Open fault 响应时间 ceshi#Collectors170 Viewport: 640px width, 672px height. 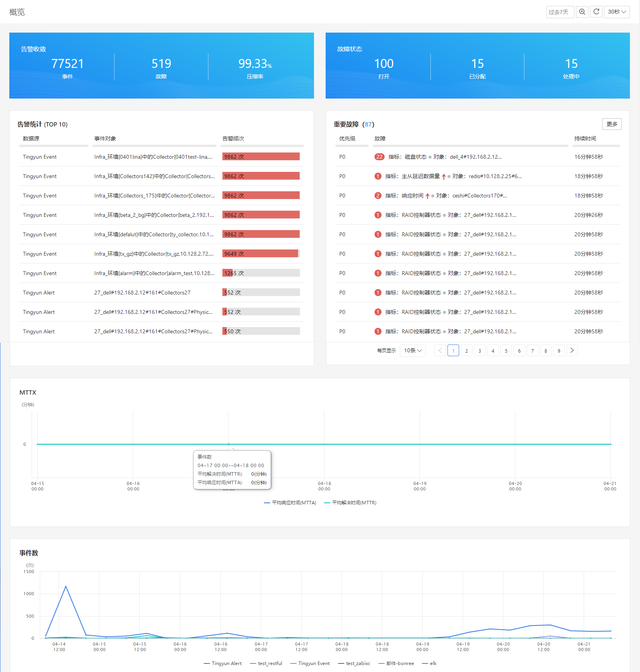tap(446, 196)
